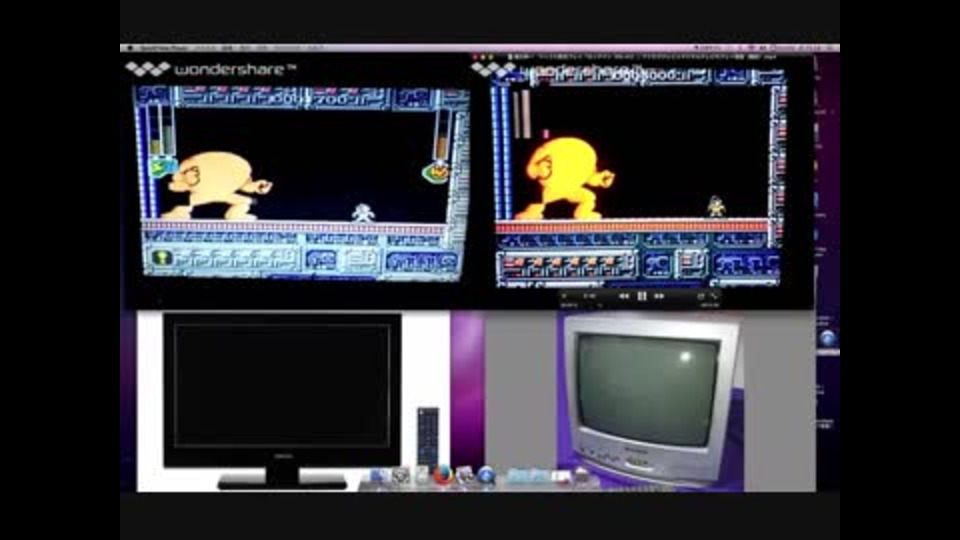Click the left video with pale boss

[302, 184]
